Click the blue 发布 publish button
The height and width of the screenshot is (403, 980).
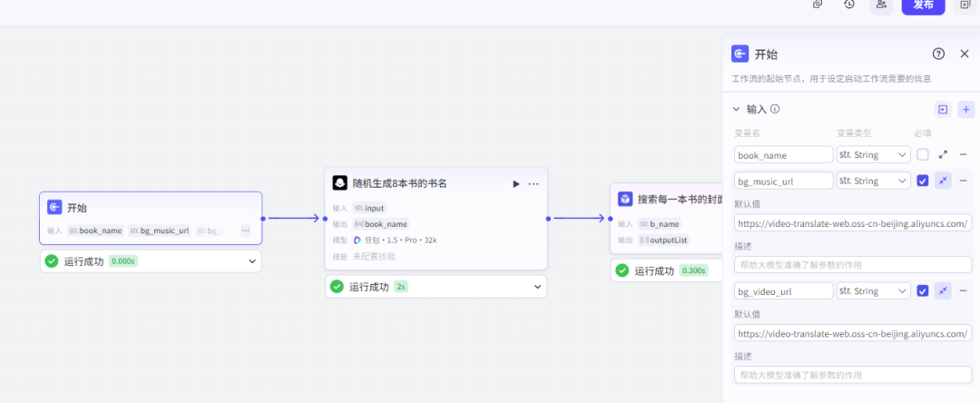923,5
